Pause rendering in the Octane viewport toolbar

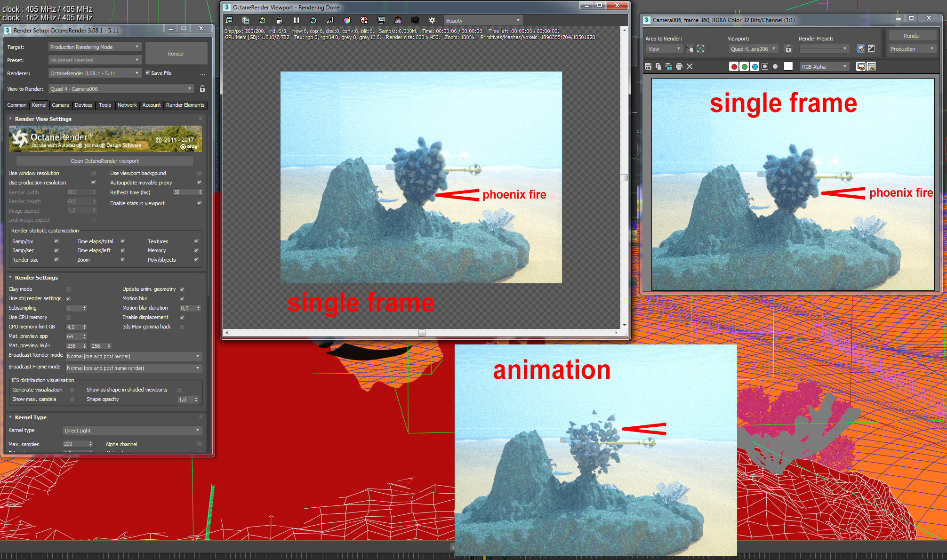coord(296,20)
